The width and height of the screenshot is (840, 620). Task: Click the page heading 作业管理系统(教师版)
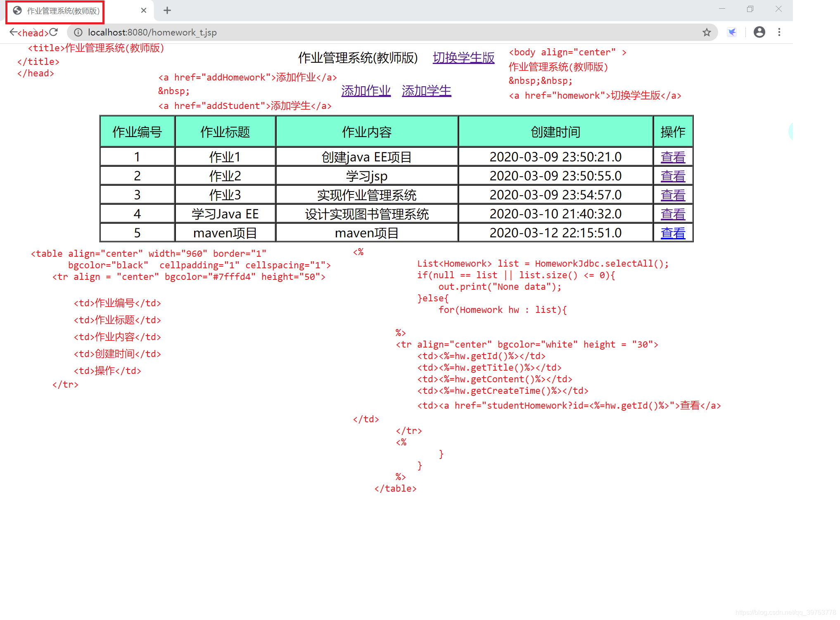pos(358,58)
